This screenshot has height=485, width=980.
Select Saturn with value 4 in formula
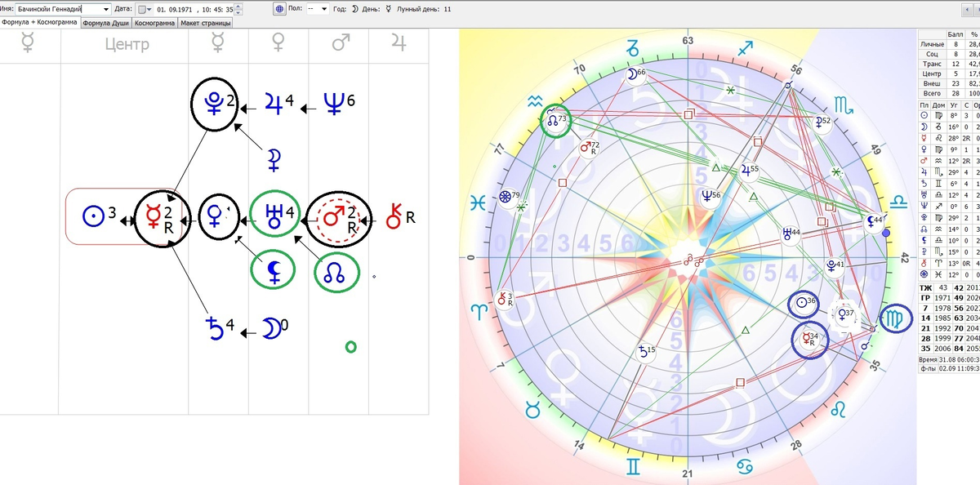216,329
